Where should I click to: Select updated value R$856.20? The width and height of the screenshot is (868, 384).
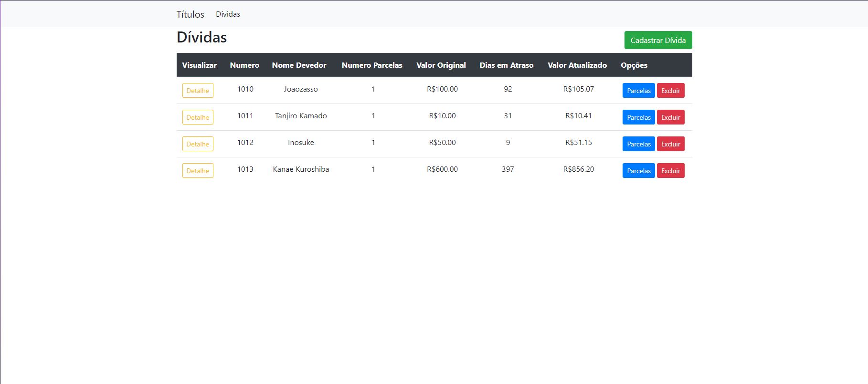[x=579, y=169]
